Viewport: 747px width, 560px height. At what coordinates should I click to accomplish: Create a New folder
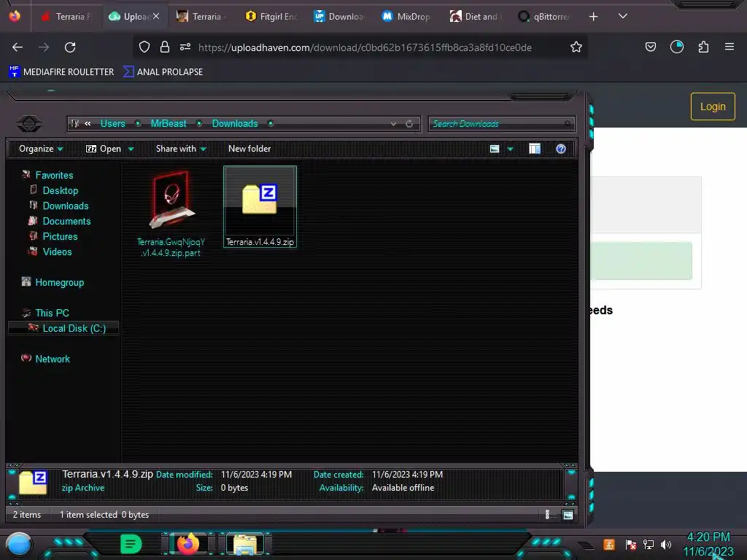[x=249, y=149]
